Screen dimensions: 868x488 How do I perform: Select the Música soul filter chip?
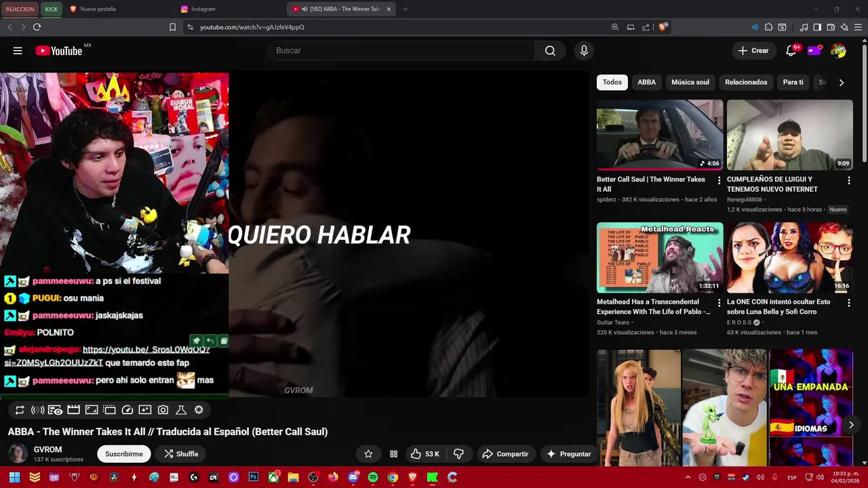tap(690, 82)
